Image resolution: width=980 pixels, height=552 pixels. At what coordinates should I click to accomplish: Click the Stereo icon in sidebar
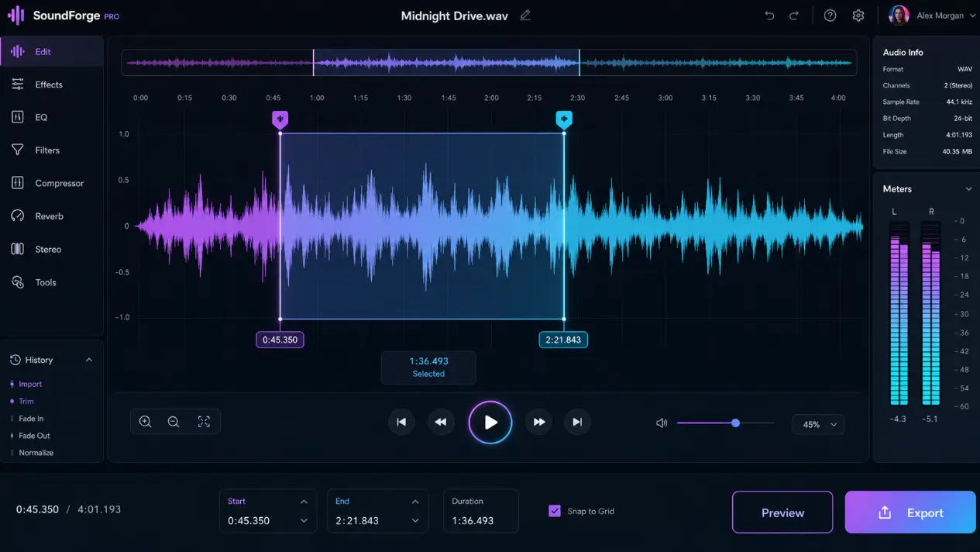pos(18,249)
